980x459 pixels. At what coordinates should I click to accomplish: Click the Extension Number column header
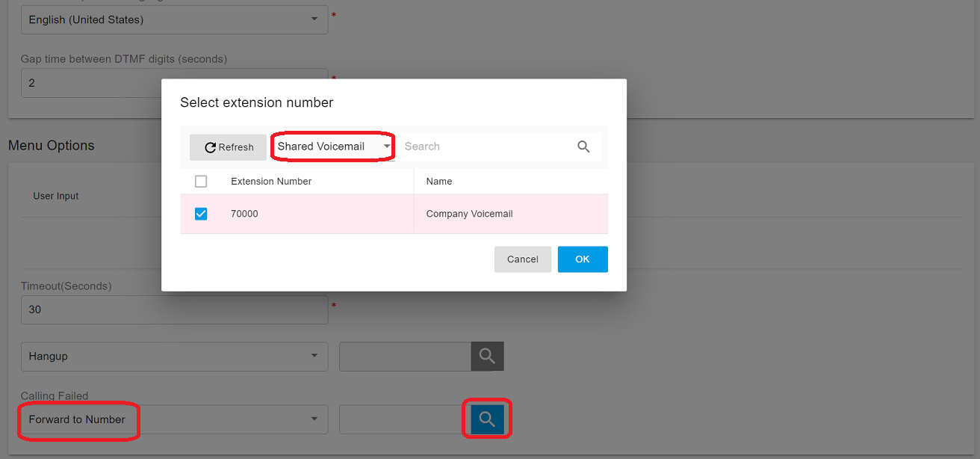pyautogui.click(x=271, y=181)
